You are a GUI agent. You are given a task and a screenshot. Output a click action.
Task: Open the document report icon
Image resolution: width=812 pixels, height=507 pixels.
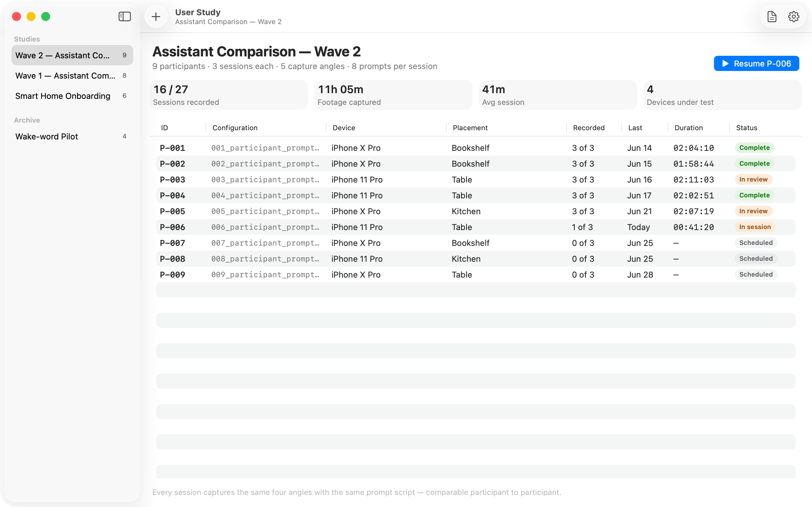click(772, 16)
